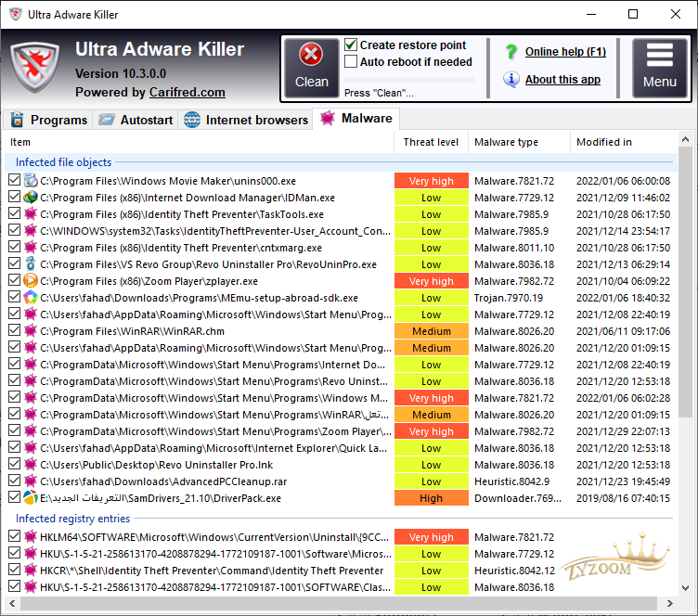698x616 pixels.
Task: Click the cleaning progress bar
Action: pyautogui.click(x=409, y=80)
